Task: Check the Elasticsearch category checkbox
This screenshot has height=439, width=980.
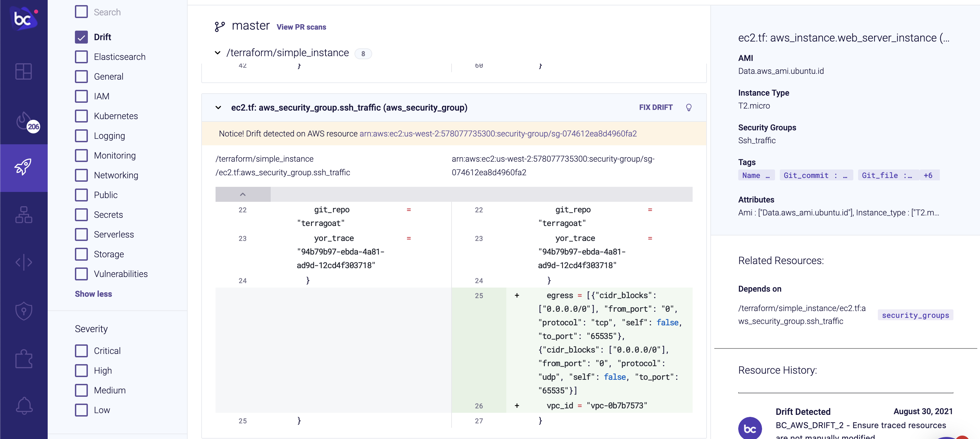Action: coord(81,57)
